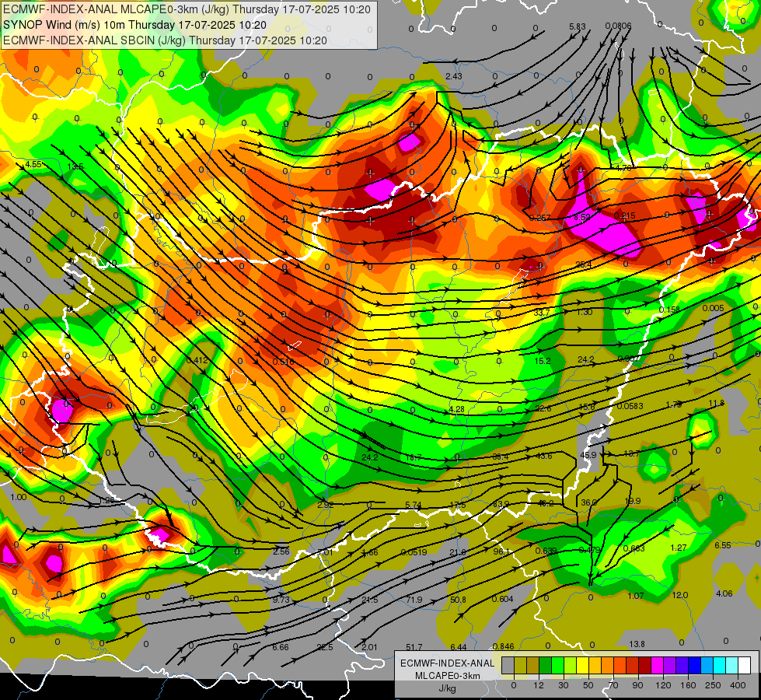Click the map value '36.0'
Image resolution: width=761 pixels, height=700 pixels.
click(588, 502)
